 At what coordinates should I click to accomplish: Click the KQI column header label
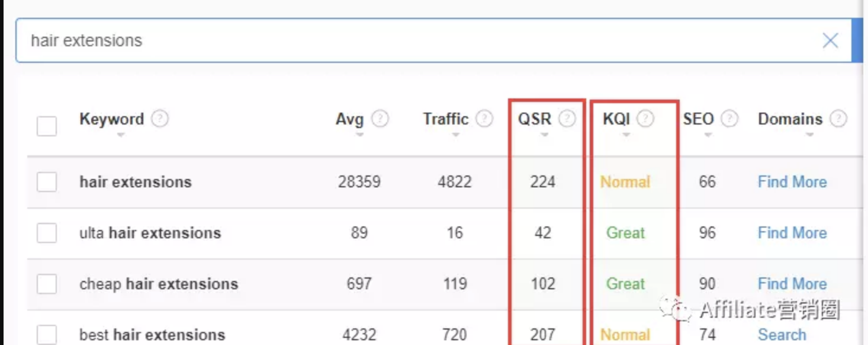(616, 119)
